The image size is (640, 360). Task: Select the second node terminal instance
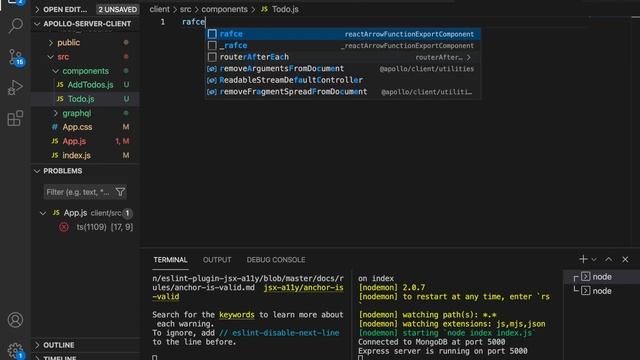tap(602, 291)
